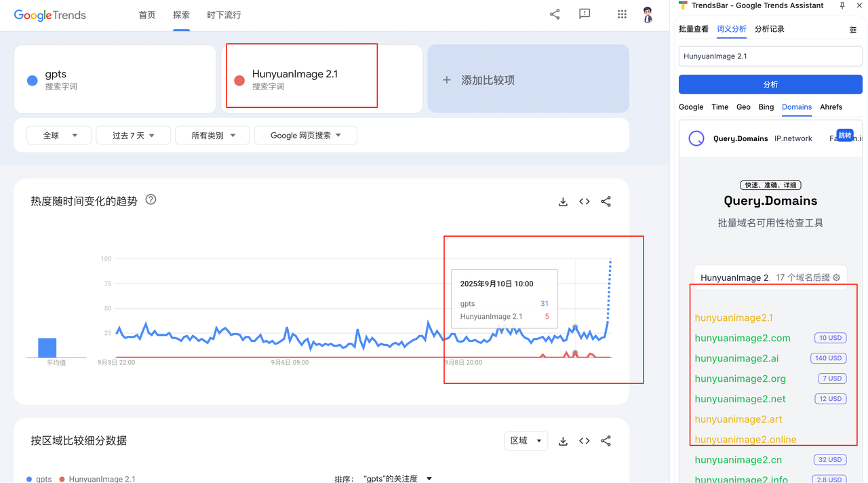
Task: Open TrendsBar settings sliders icon
Action: (853, 30)
